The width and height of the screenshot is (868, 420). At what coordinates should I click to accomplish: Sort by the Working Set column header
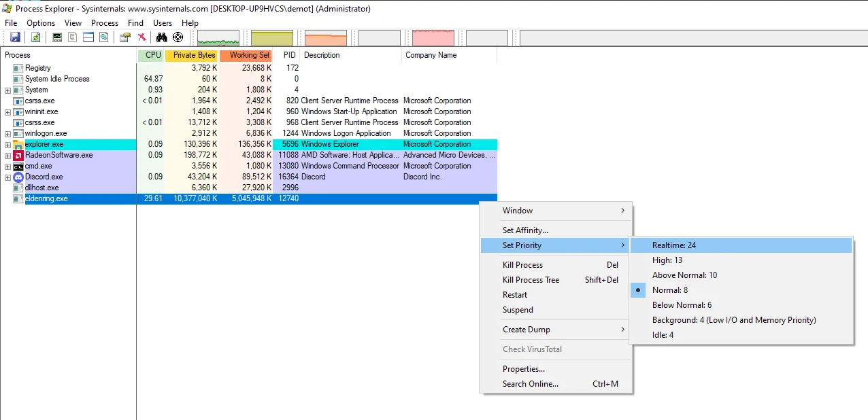click(x=246, y=55)
